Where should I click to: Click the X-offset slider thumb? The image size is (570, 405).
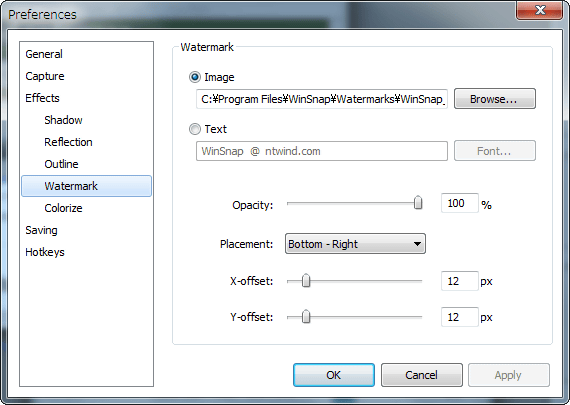point(306,280)
